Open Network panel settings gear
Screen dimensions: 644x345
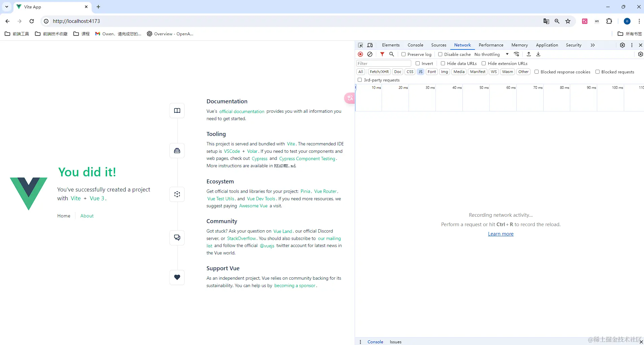click(x=641, y=54)
